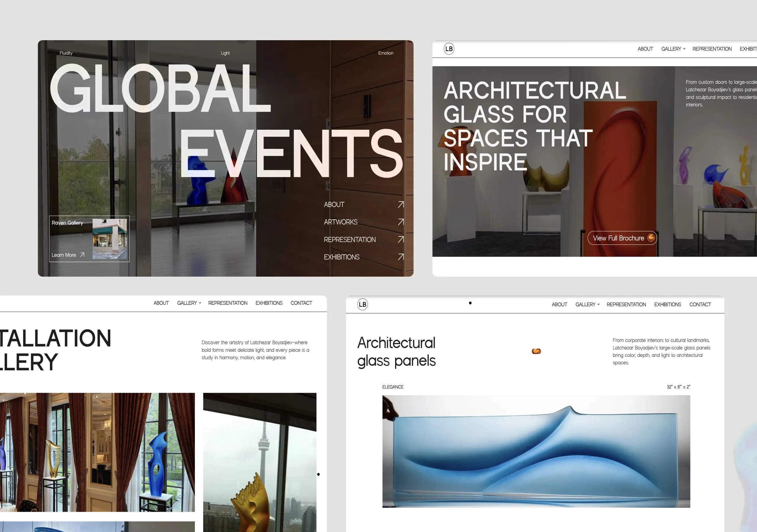Image resolution: width=757 pixels, height=532 pixels.
Task: Open the diagonal arrow icon next to ABOUT
Action: tap(401, 204)
